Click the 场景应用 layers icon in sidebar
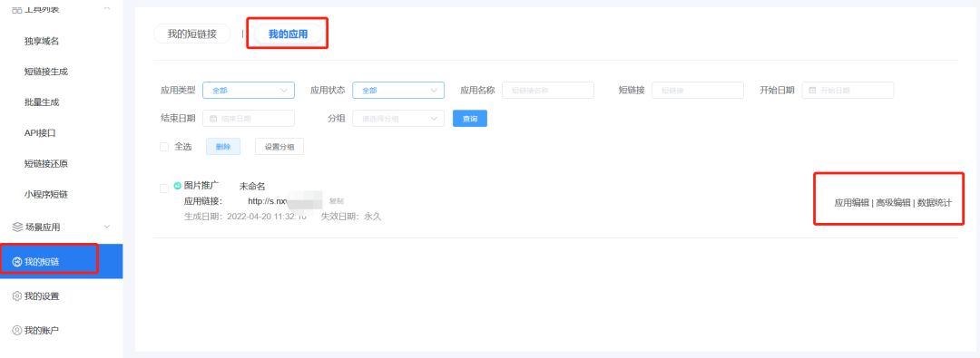 click(x=17, y=227)
